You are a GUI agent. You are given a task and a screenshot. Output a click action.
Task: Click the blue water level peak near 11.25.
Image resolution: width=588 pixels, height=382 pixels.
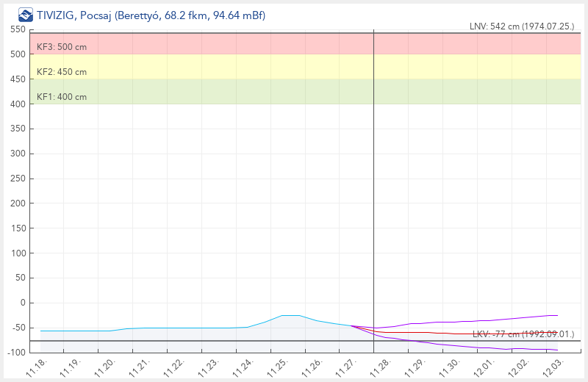290,315
